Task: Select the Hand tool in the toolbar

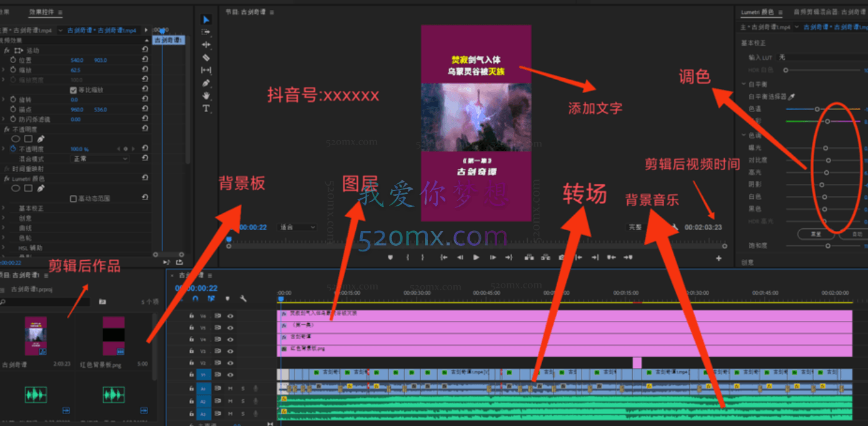Action: (207, 96)
